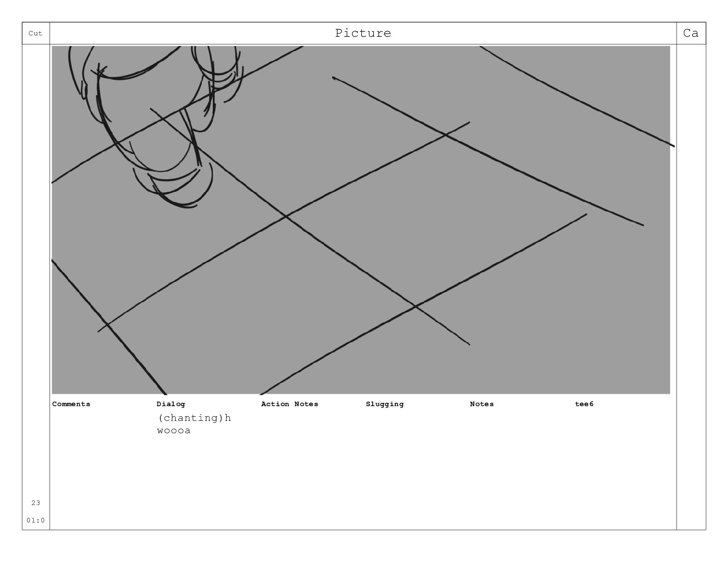Click the Cut column header
The height and width of the screenshot is (563, 728).
click(x=36, y=33)
